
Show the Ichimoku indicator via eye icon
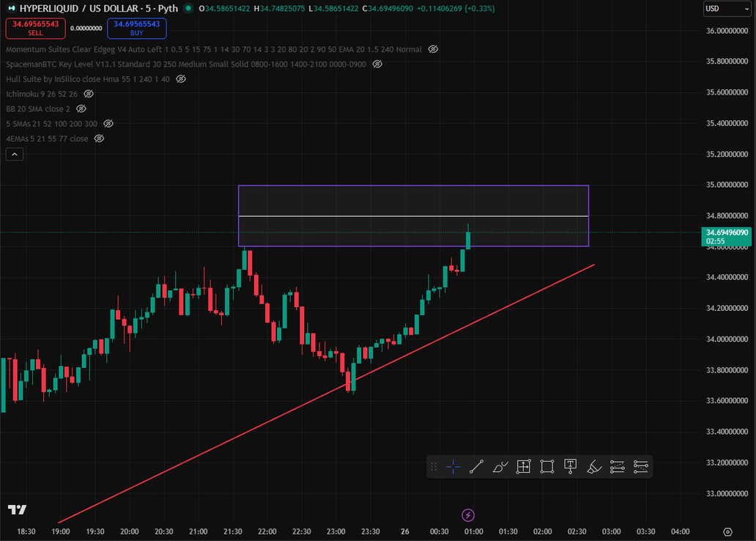pyautogui.click(x=89, y=94)
